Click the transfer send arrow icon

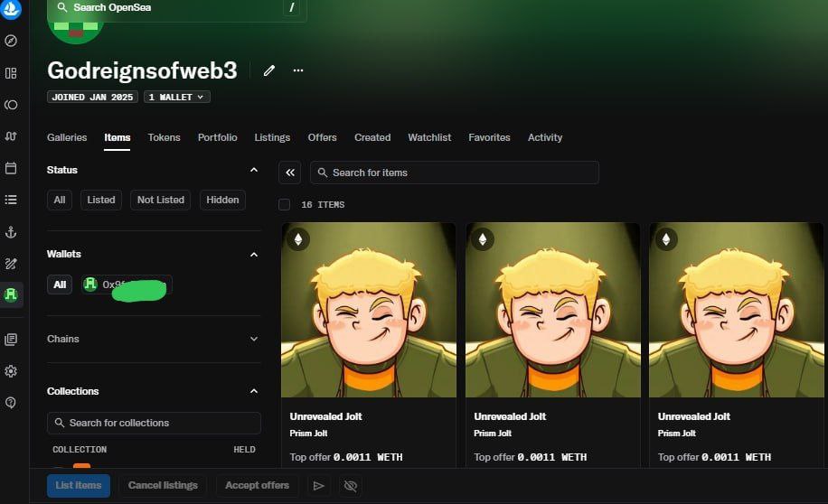pos(318,486)
